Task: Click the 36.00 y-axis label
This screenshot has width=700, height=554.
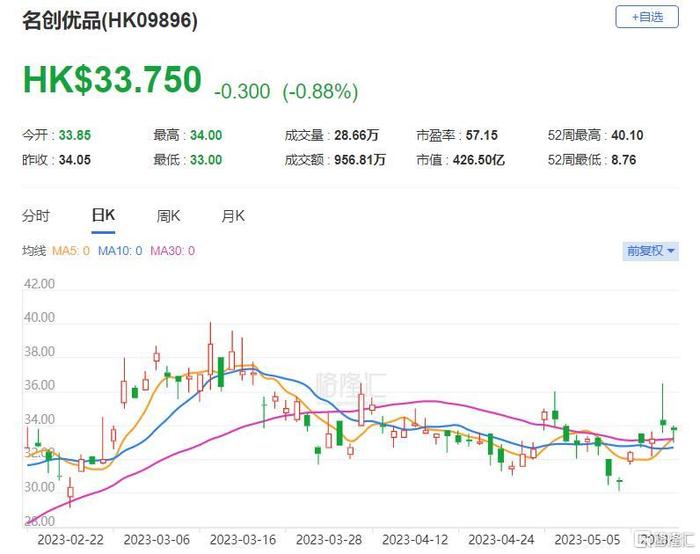Action: pyautogui.click(x=39, y=385)
